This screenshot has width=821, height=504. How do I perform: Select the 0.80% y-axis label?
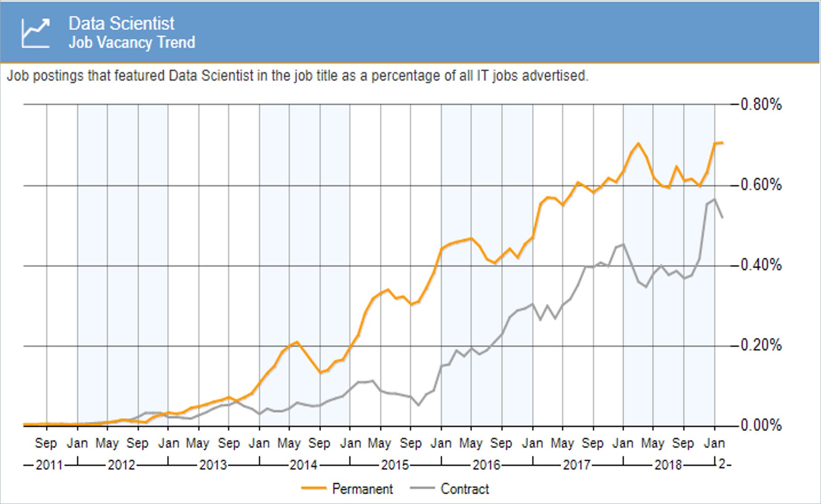[761, 105]
